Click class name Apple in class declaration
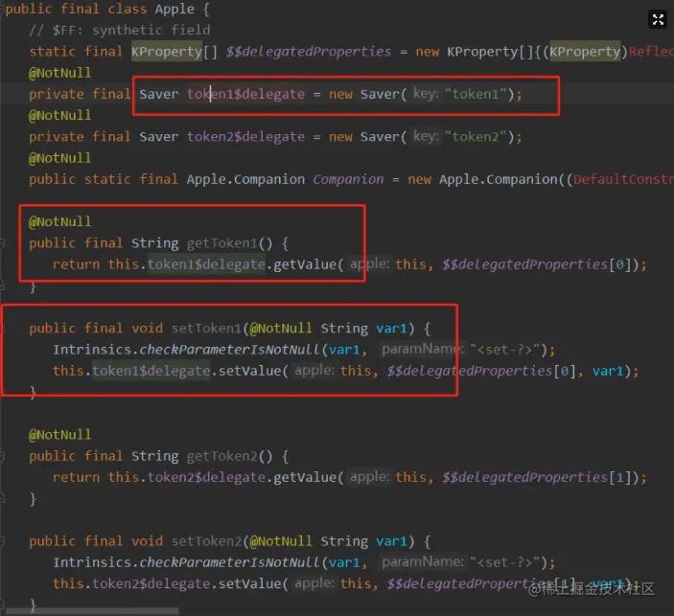Image resolution: width=674 pixels, height=616 pixels. click(x=174, y=9)
